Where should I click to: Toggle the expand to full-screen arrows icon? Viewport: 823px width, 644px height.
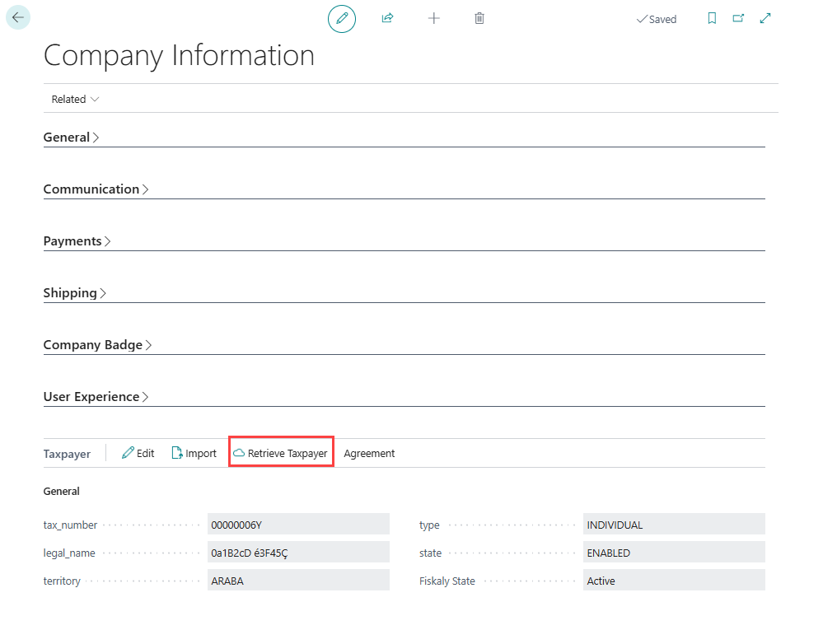[x=765, y=18]
